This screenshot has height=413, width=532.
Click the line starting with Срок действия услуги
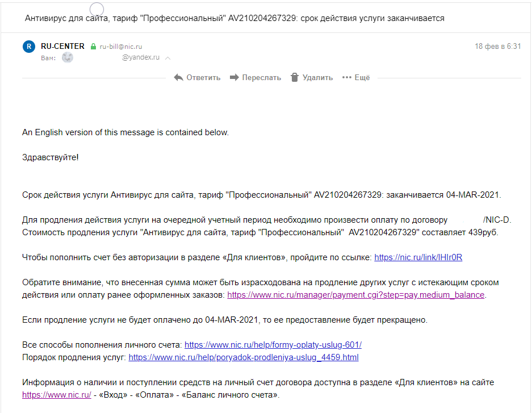(x=262, y=195)
